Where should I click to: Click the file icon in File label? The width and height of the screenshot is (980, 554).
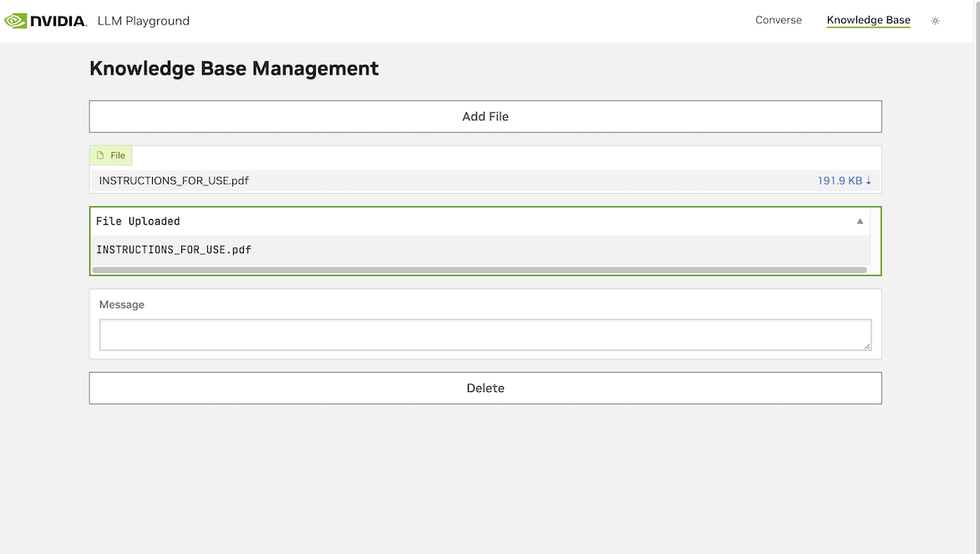pos(100,155)
